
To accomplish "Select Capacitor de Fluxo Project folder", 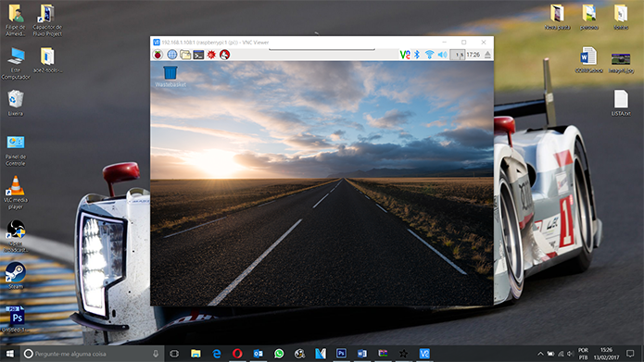I will (x=47, y=20).
